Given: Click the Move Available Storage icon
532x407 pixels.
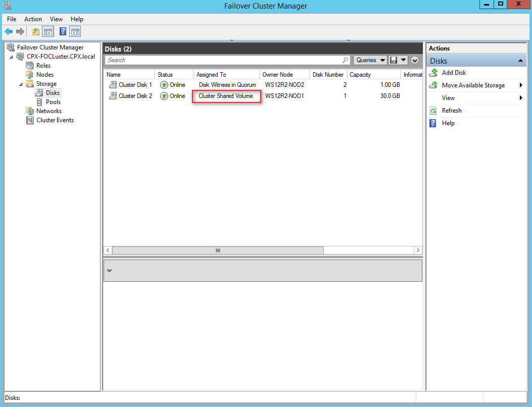Looking at the screenshot, I should click(433, 85).
